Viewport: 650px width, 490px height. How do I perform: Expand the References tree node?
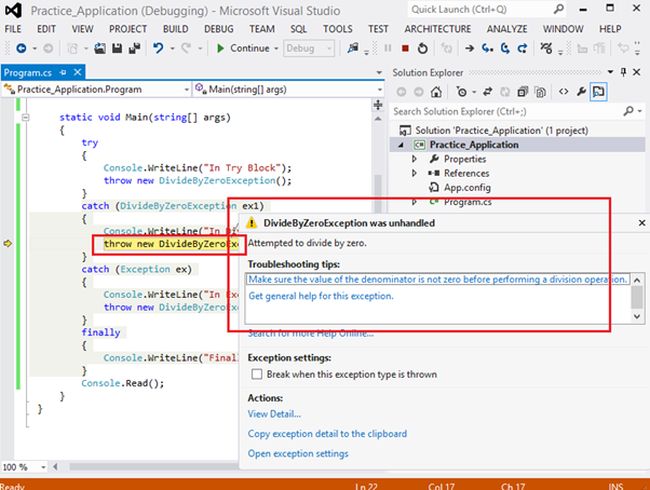click(414, 173)
